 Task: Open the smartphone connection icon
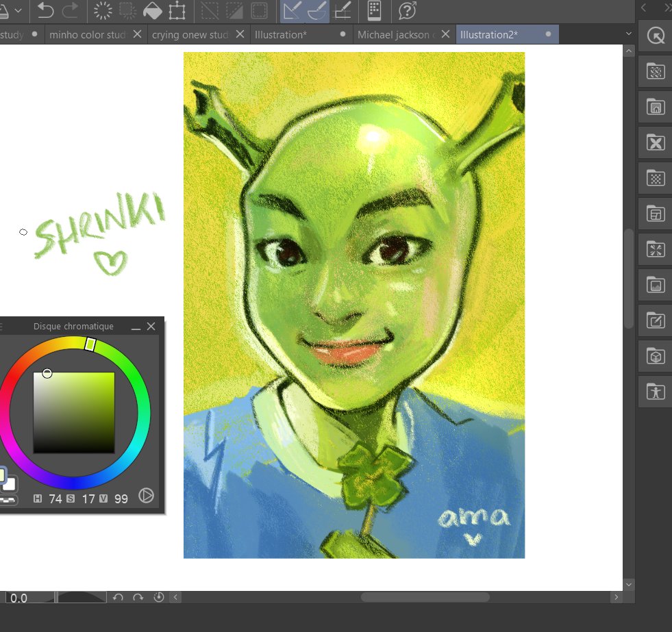tap(375, 11)
